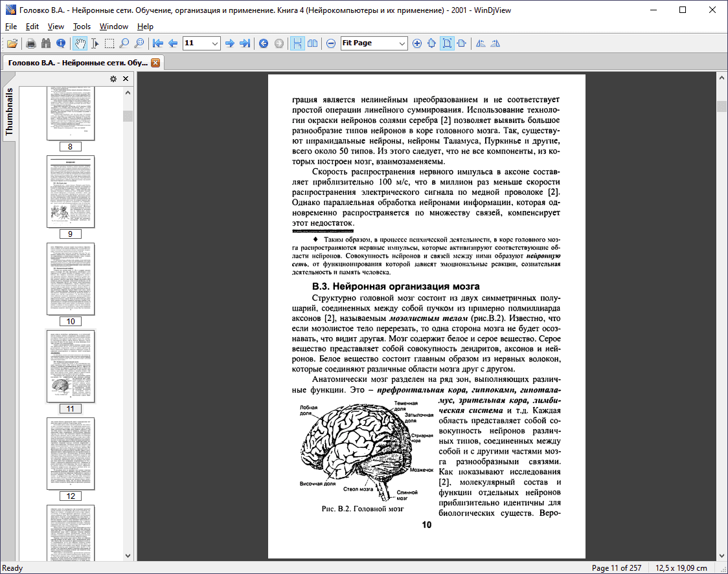728x574 pixels.
Task: Click '12,5 x 19,09 cm' page size
Action: pyautogui.click(x=681, y=568)
